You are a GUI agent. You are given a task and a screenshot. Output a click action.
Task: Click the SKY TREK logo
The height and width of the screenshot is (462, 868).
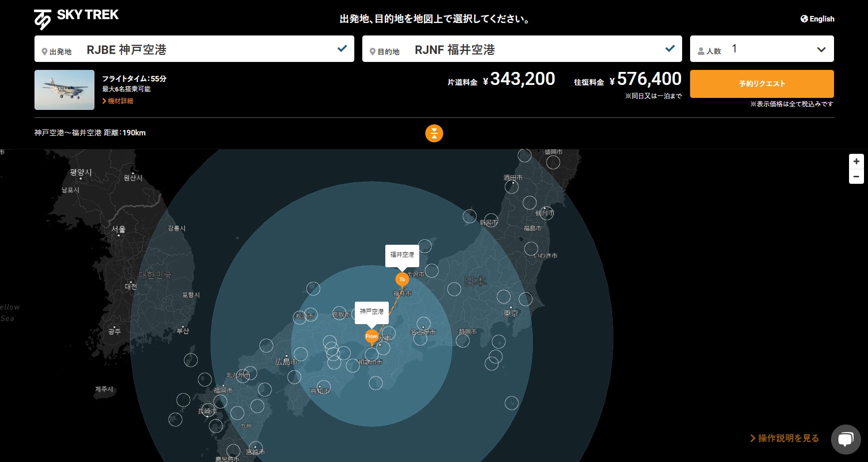(76, 19)
